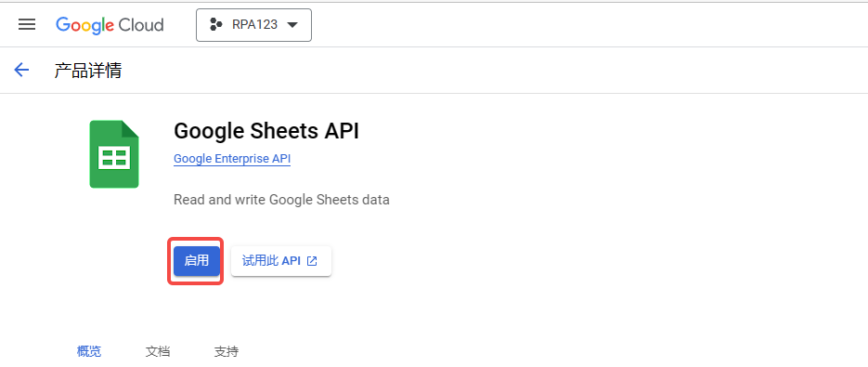This screenshot has width=868, height=367.
Task: Open the 文档 tab
Action: [158, 351]
